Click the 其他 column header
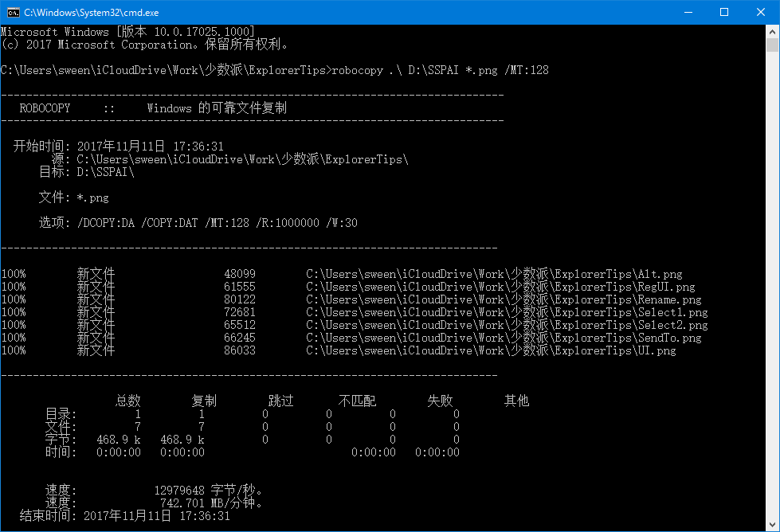This screenshot has height=532, width=780. [516, 401]
